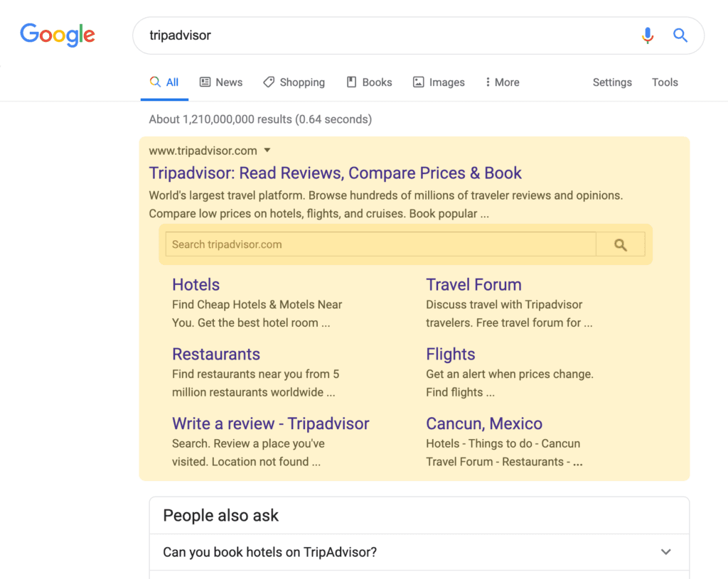Open the More search categories menu

pyautogui.click(x=503, y=82)
